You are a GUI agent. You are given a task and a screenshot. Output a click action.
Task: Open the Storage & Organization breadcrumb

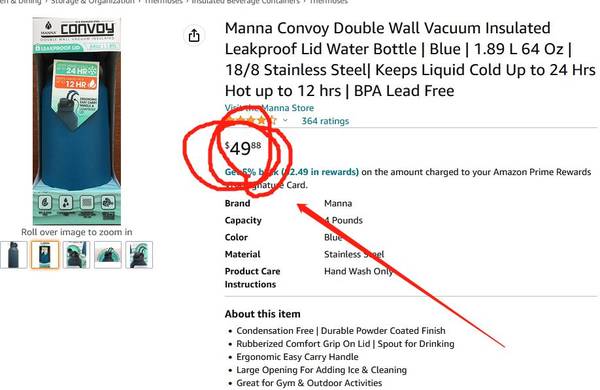tap(93, 2)
